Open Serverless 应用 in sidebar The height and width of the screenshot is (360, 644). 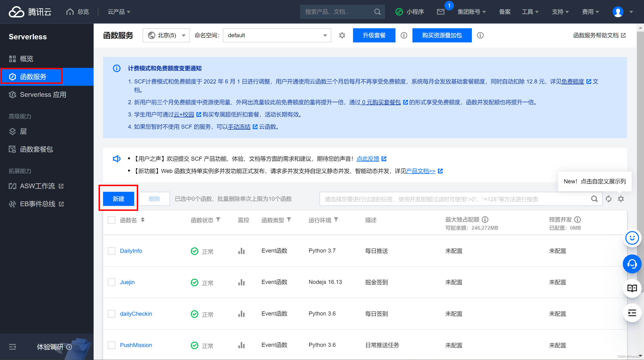point(47,95)
